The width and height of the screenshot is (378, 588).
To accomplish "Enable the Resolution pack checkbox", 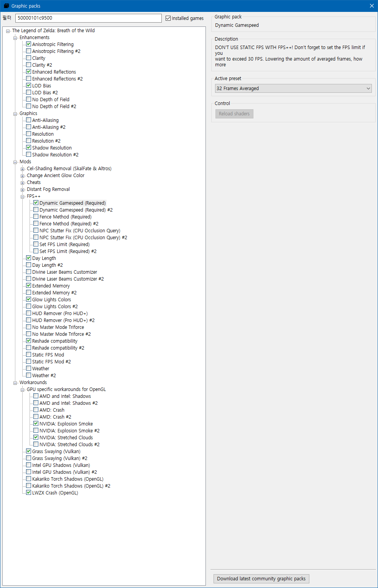I will (x=28, y=134).
